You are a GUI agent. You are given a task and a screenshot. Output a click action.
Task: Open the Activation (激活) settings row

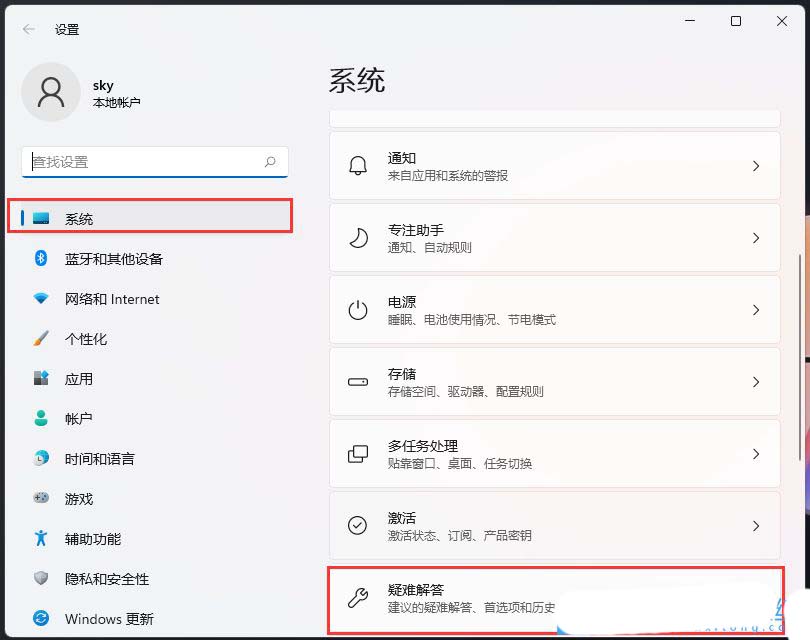tap(554, 526)
